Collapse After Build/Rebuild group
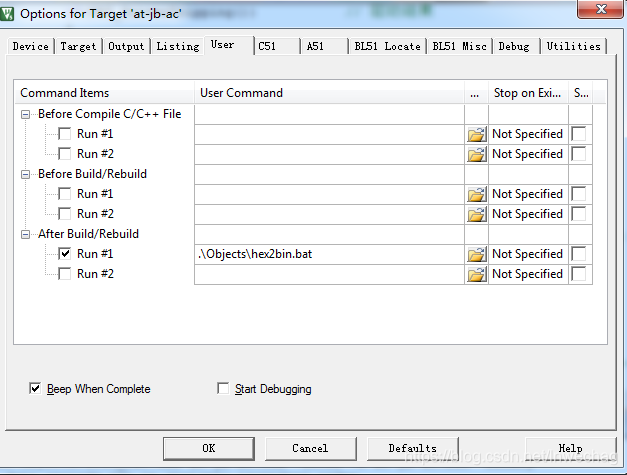This screenshot has height=475, width=627. 25,235
